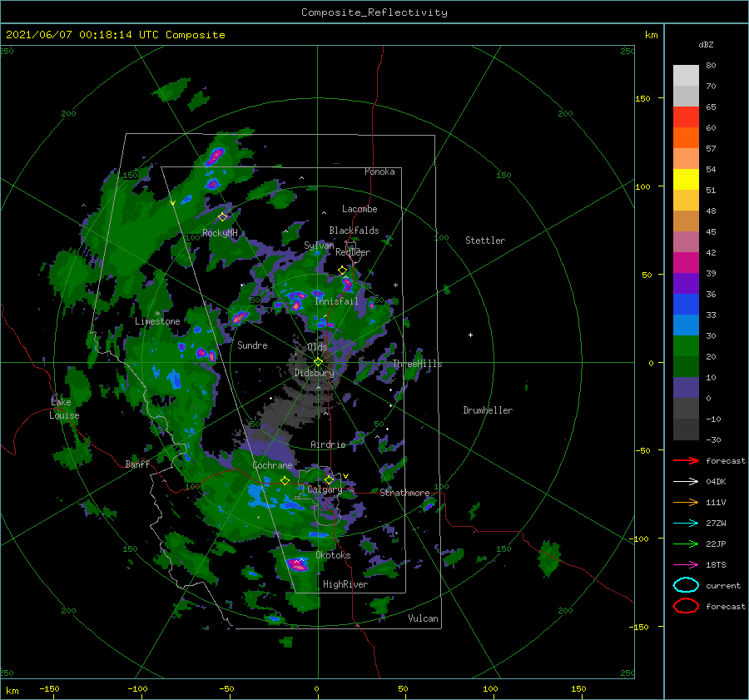Click the Calgary city label
The image size is (749, 700).
[325, 489]
